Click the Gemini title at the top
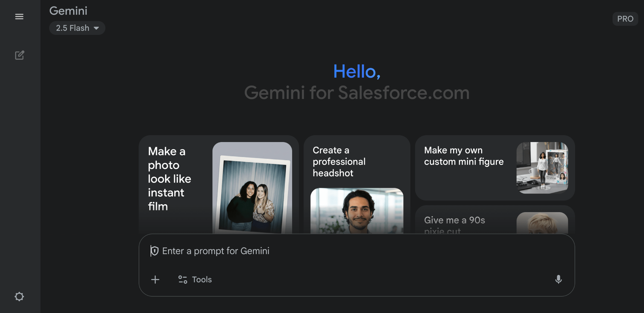644x313 pixels. (68, 11)
